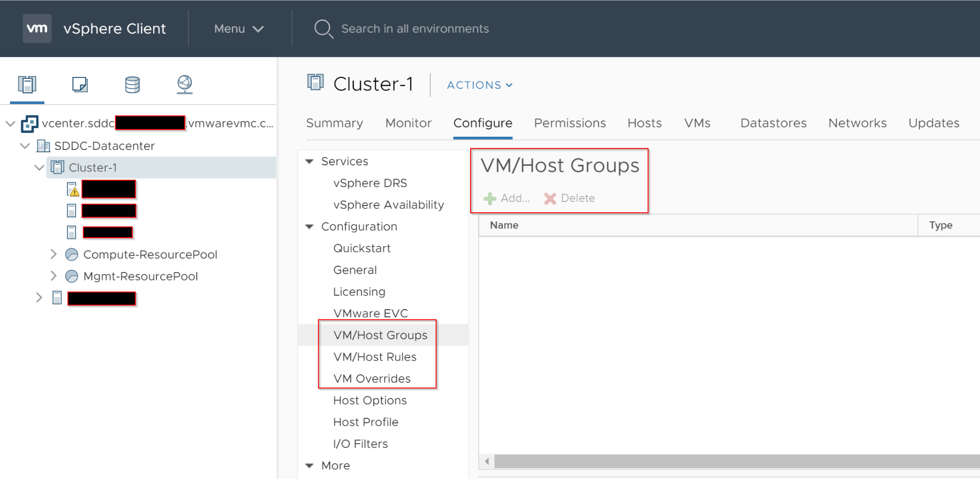Image resolution: width=980 pixels, height=479 pixels.
Task: Switch to the Datastores tab
Action: (773, 123)
